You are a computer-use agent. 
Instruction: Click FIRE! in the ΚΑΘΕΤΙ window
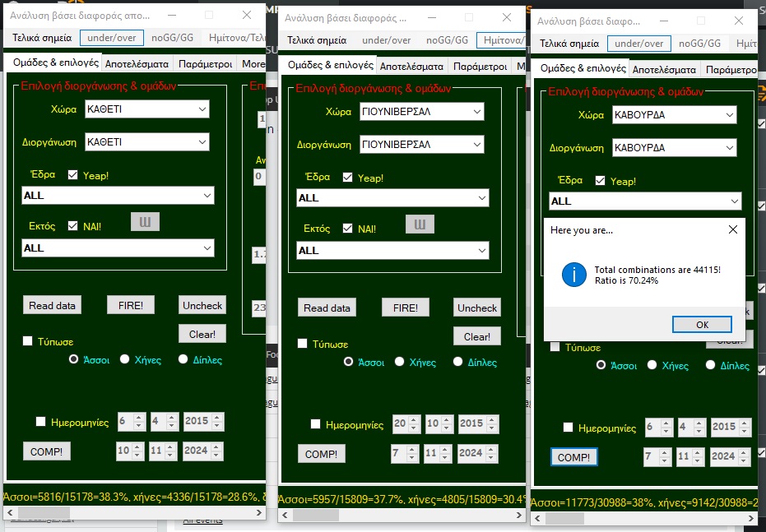click(131, 306)
